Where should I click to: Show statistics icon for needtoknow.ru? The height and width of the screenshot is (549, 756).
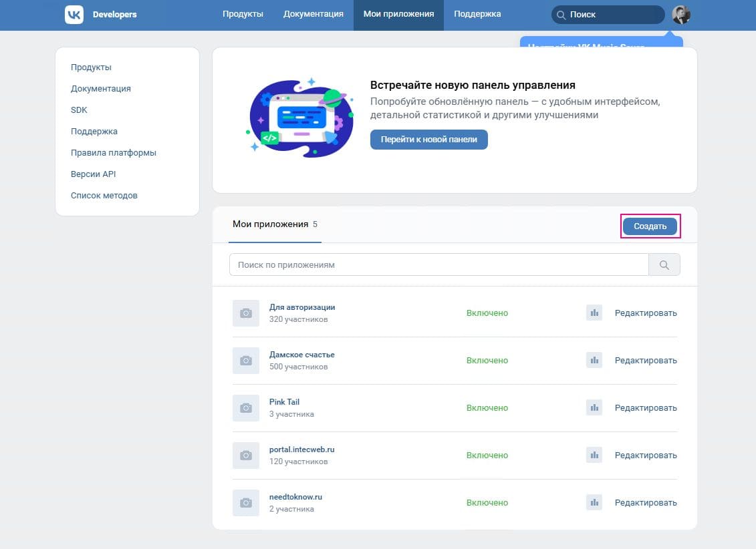click(594, 502)
